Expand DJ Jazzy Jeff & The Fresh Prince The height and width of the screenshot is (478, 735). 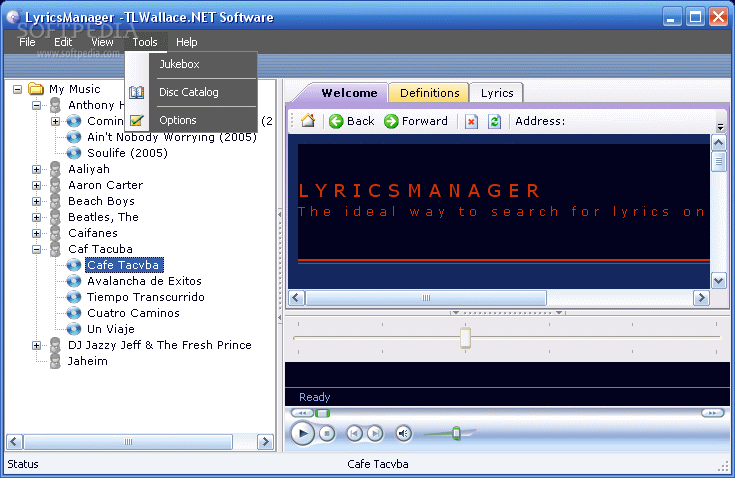(x=37, y=345)
